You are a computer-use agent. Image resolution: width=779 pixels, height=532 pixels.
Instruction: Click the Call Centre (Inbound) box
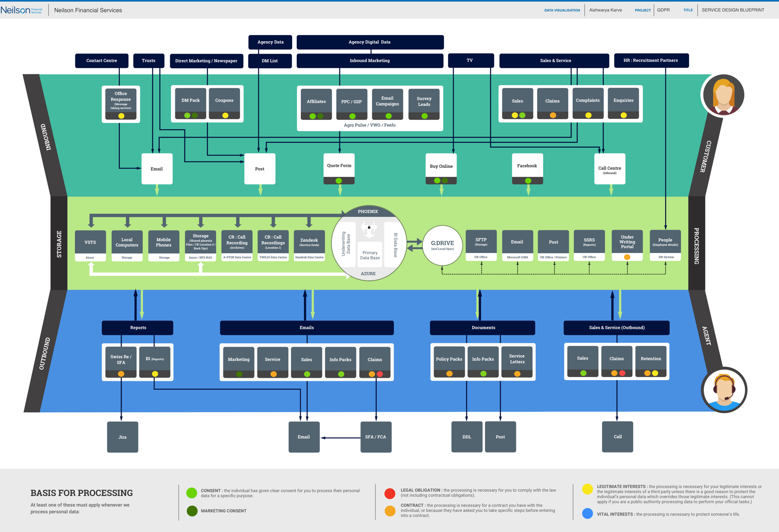click(610, 169)
